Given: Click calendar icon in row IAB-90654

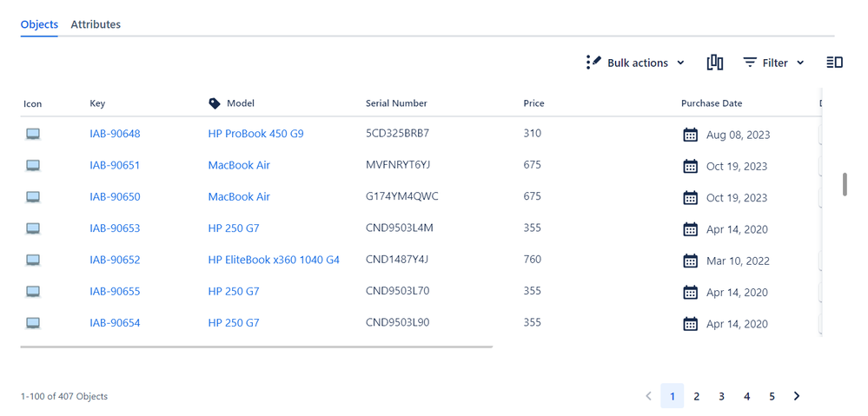Looking at the screenshot, I should point(690,324).
